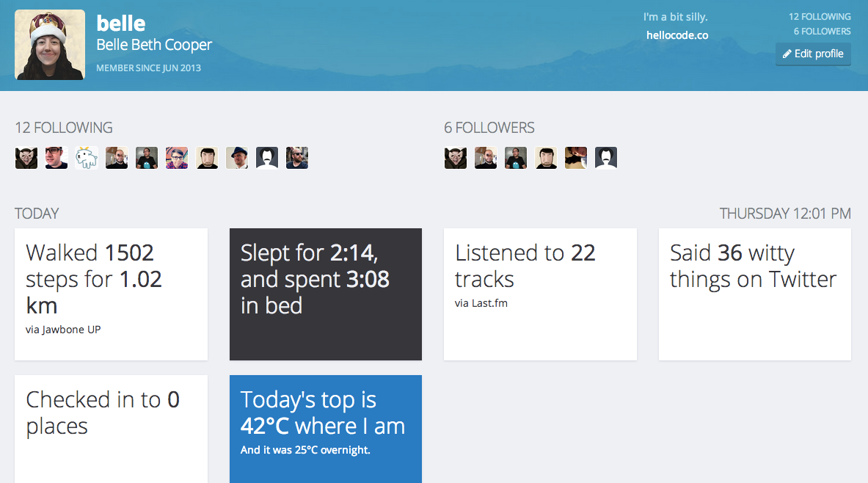Click the Said 36 witty things card
The image size is (868, 483).
click(754, 294)
